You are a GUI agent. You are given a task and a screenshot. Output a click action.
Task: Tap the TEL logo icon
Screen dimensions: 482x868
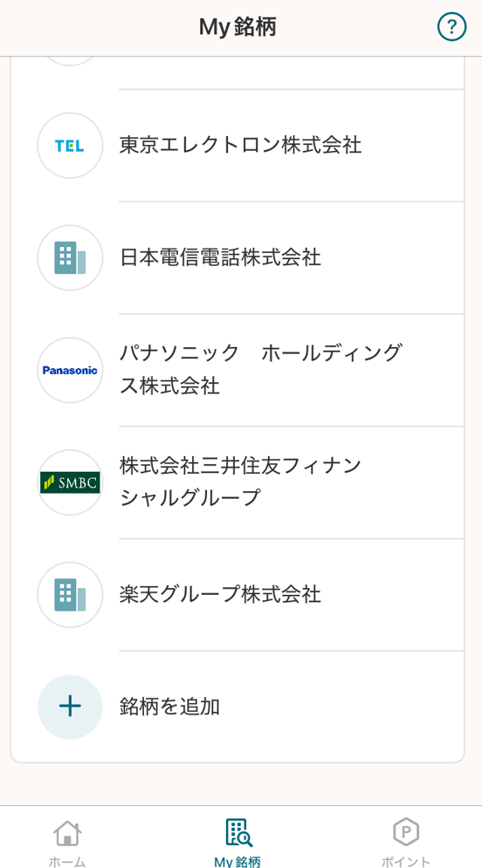(70, 146)
